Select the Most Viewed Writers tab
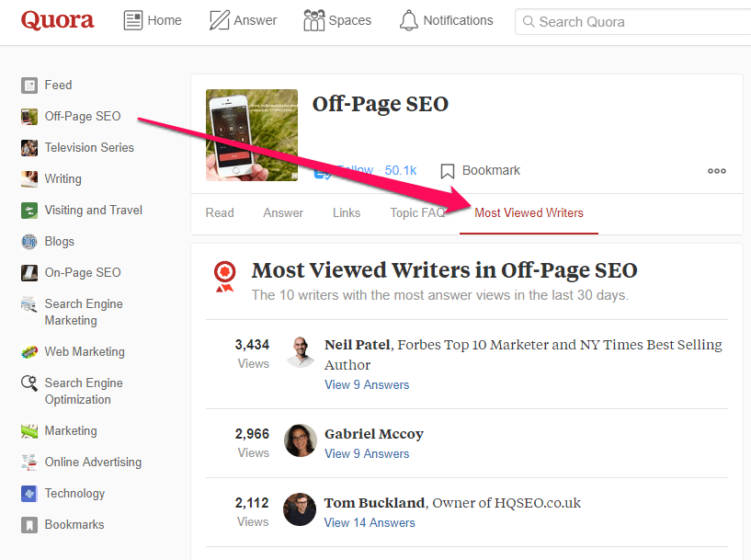 click(x=529, y=212)
